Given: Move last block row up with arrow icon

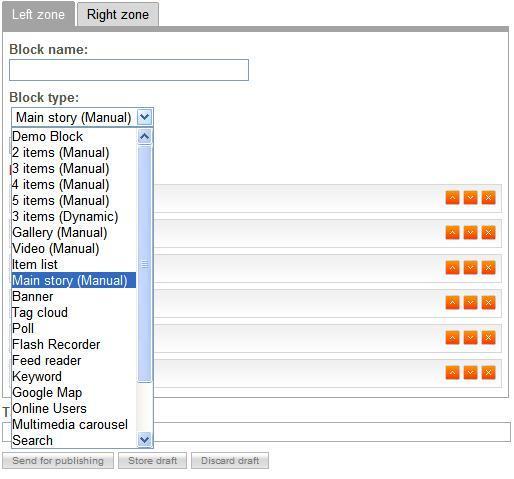Looking at the screenshot, I should point(452,373).
